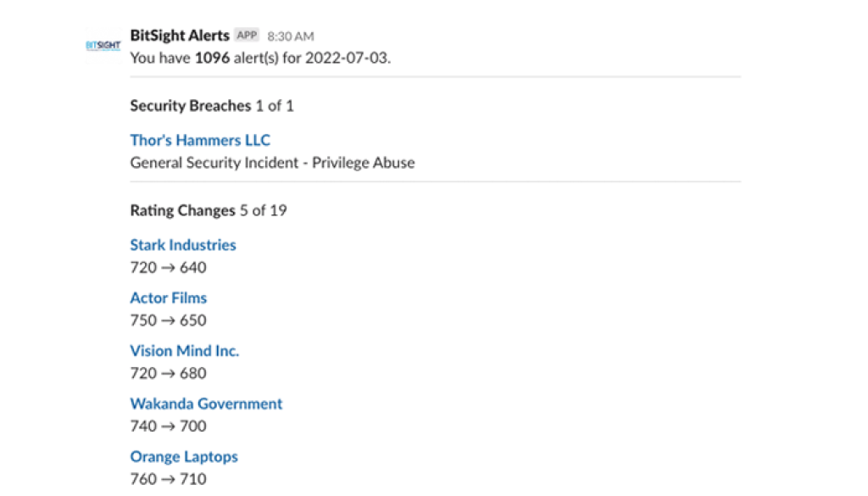Click the APP badge next to BitSight Alerts

(x=246, y=36)
